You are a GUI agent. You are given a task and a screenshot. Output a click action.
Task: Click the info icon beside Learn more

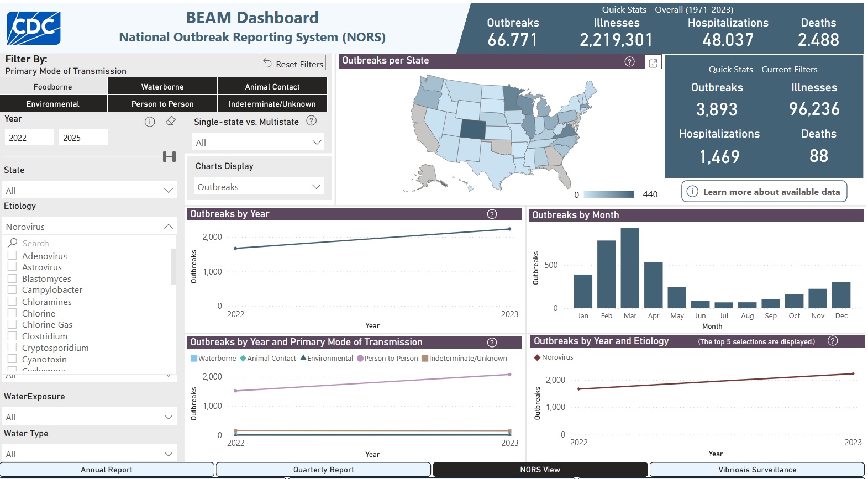pos(692,192)
